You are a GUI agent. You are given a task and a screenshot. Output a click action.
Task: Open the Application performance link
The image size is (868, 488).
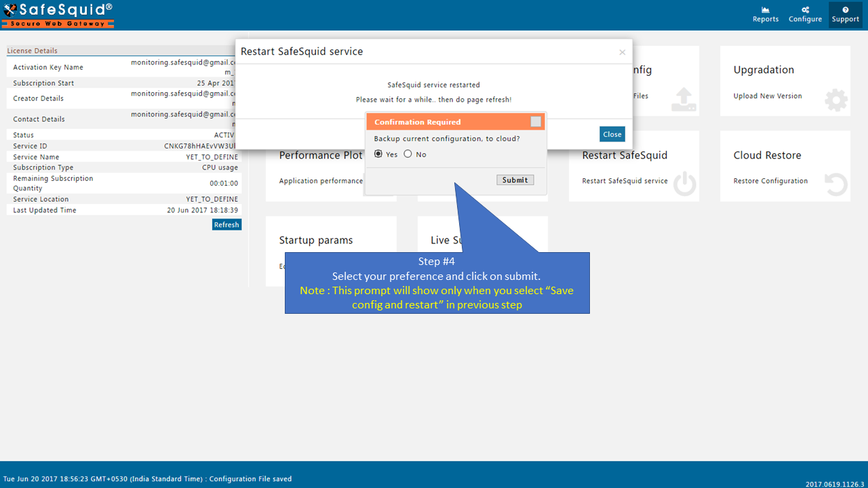(x=321, y=181)
